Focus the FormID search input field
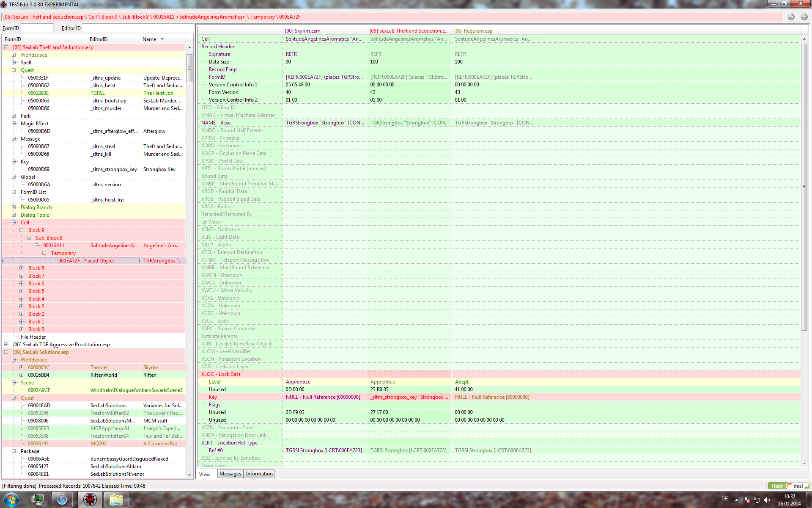 tap(37, 28)
